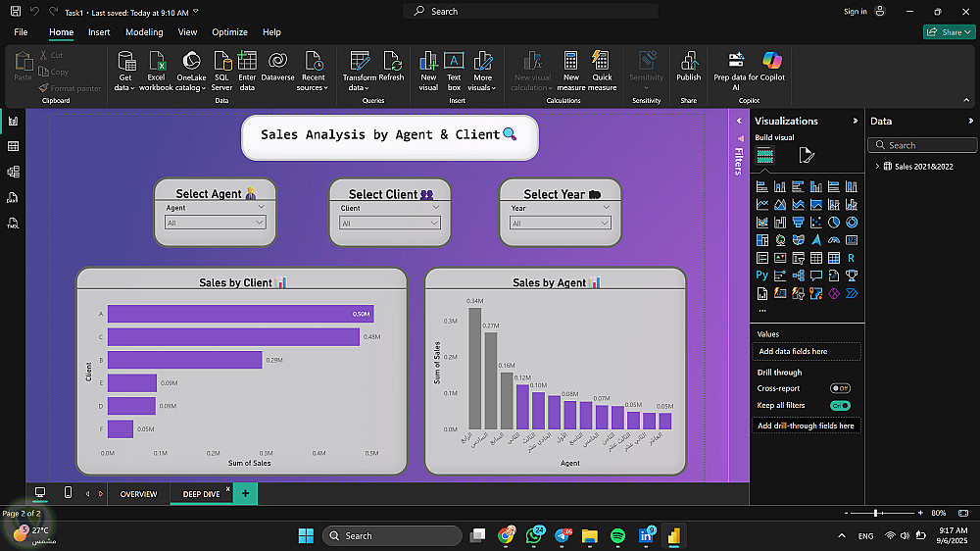Switch to Model view in left sidebar
Viewport: 980px width, 551px height.
13,172
